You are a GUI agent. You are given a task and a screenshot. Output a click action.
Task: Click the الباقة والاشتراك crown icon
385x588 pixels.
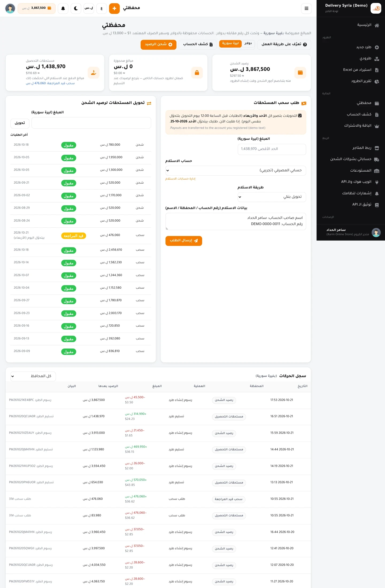click(377, 126)
